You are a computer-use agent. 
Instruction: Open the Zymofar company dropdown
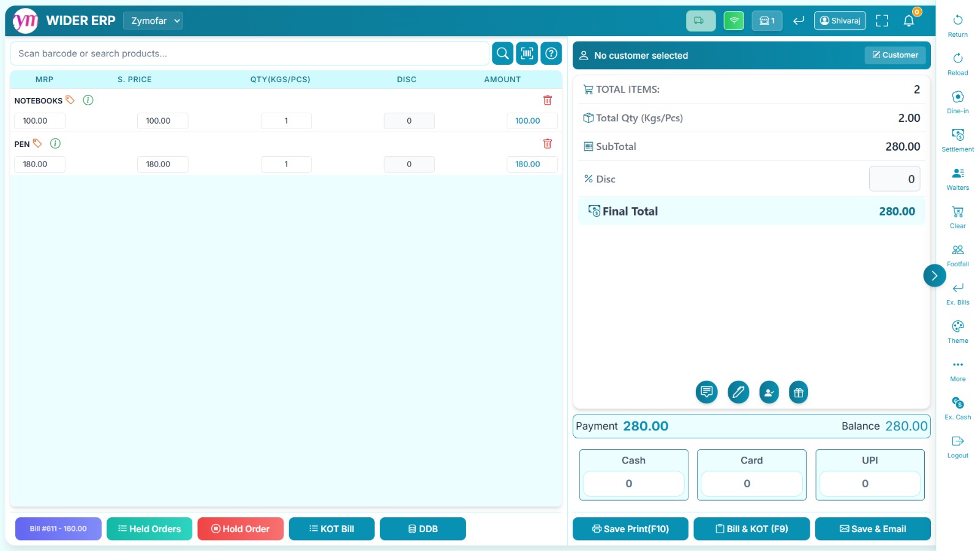153,20
